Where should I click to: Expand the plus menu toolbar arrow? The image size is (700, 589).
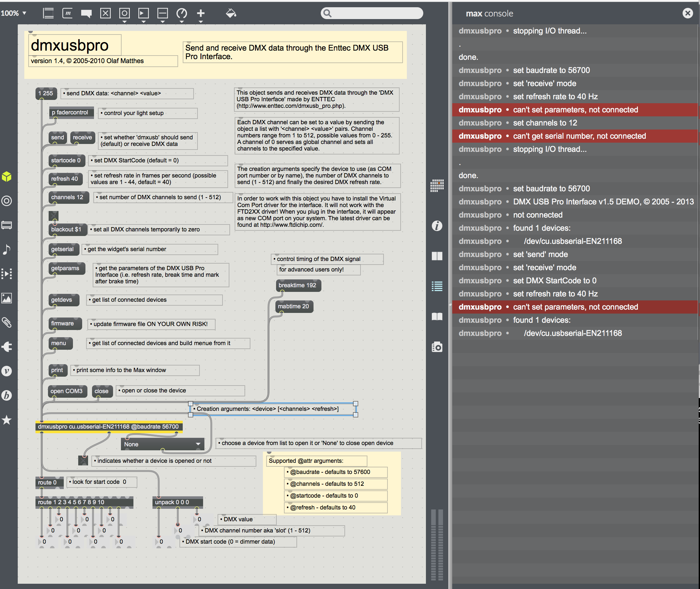point(200,22)
